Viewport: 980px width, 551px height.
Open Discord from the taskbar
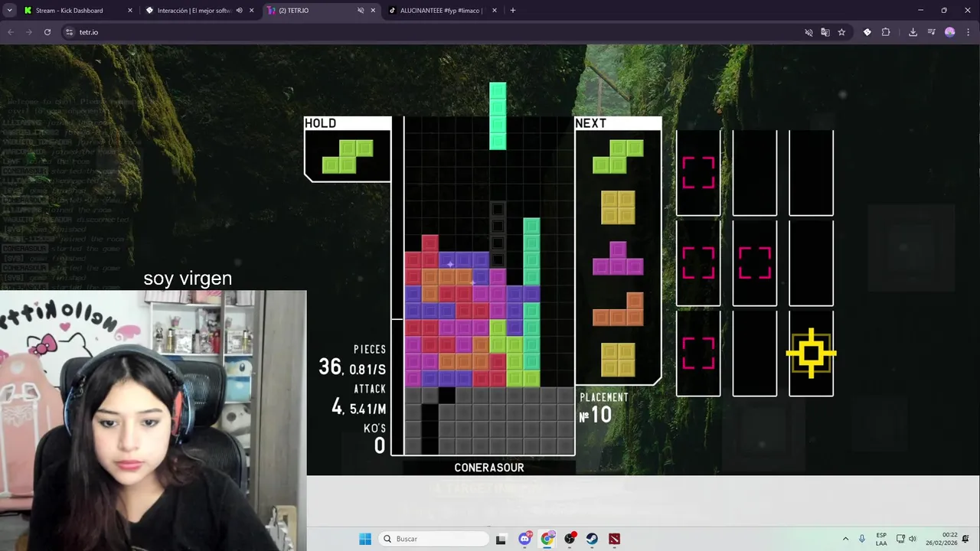coord(524,539)
